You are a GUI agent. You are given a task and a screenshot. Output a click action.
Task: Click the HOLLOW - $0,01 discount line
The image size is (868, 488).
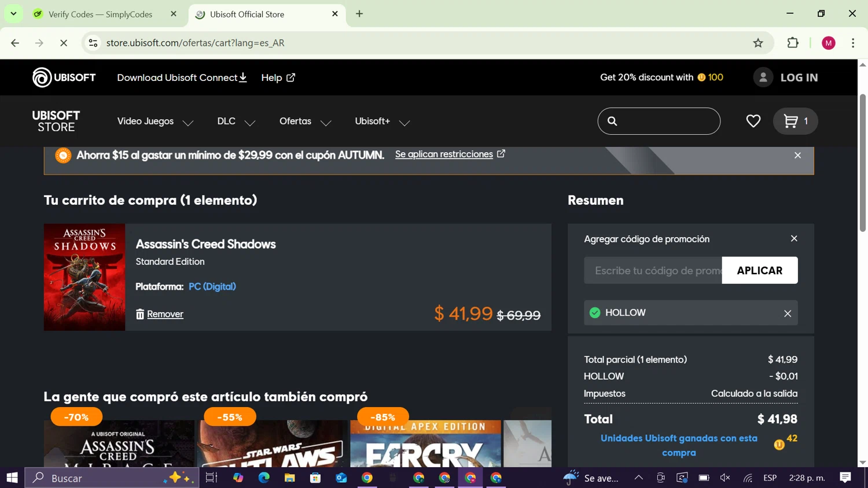pos(690,376)
